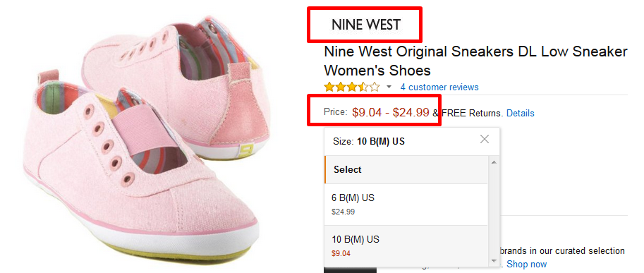Screen dimensions: 644x273
Task: Click the $9.04 - $24.99 price range
Action: pos(391,112)
